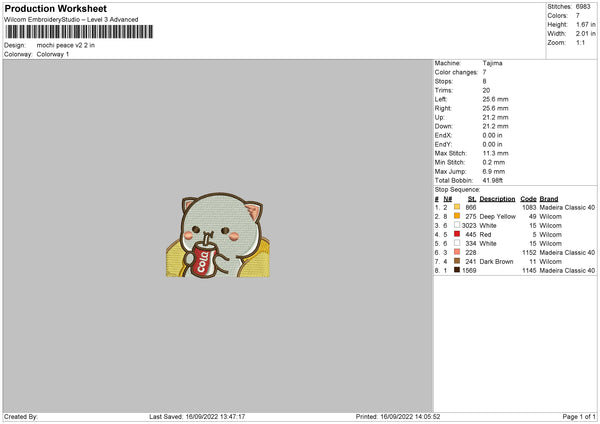
Task: Click the 'Deep Yellow' description
Action: [x=498, y=217]
